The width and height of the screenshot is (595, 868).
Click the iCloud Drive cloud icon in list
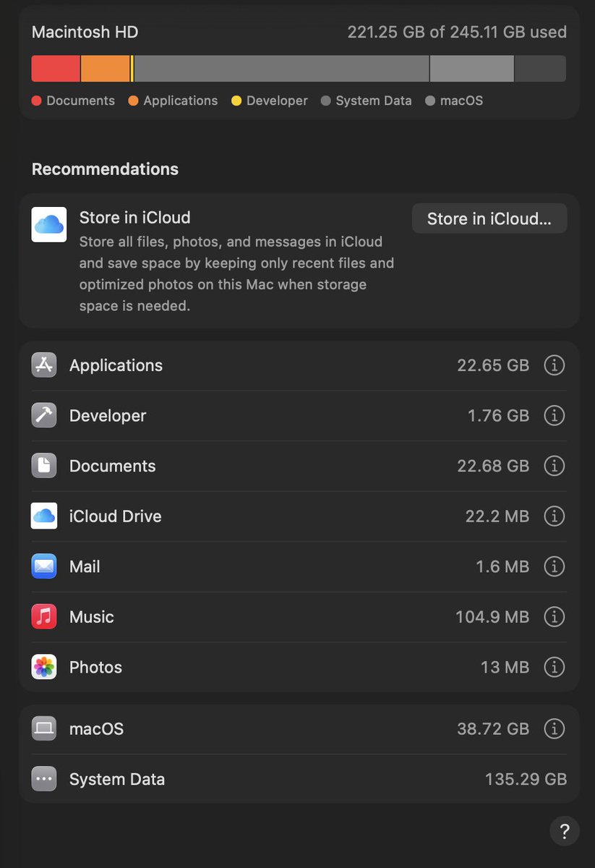point(44,516)
